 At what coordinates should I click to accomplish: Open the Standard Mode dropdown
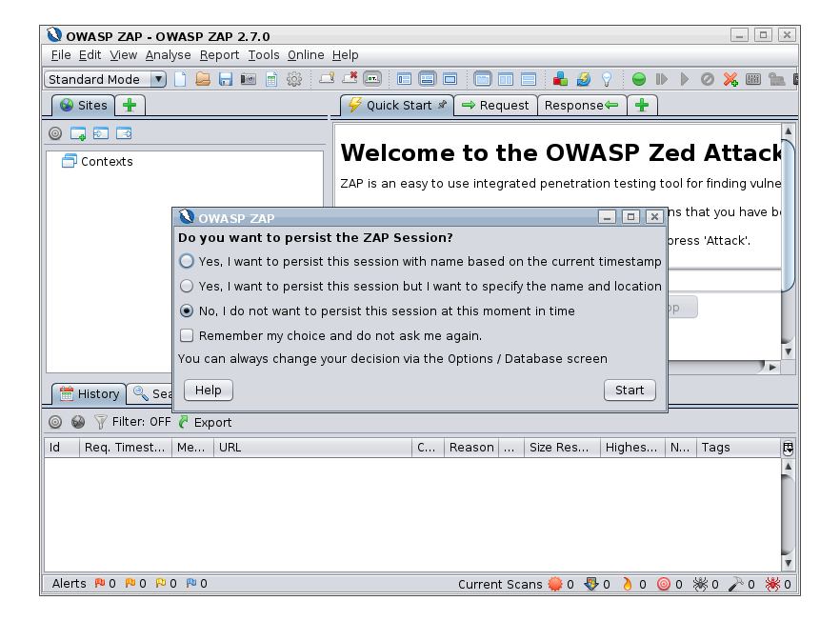105,79
